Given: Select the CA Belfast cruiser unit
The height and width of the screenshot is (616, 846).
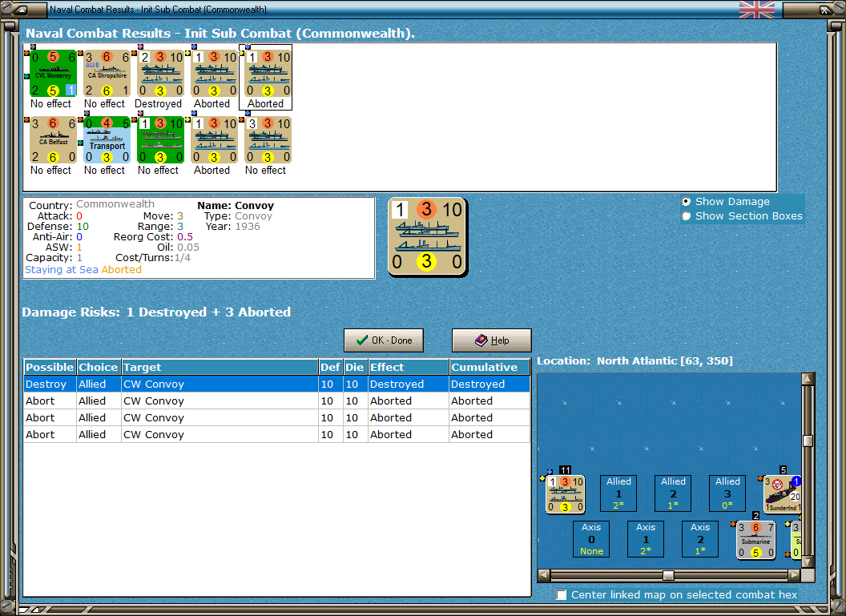Looking at the screenshot, I should pyautogui.click(x=53, y=139).
